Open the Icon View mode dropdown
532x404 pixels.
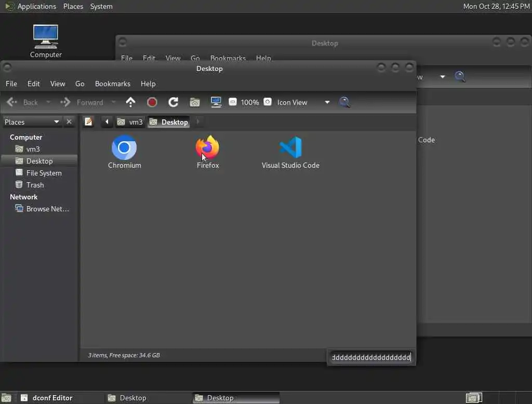tap(303, 102)
